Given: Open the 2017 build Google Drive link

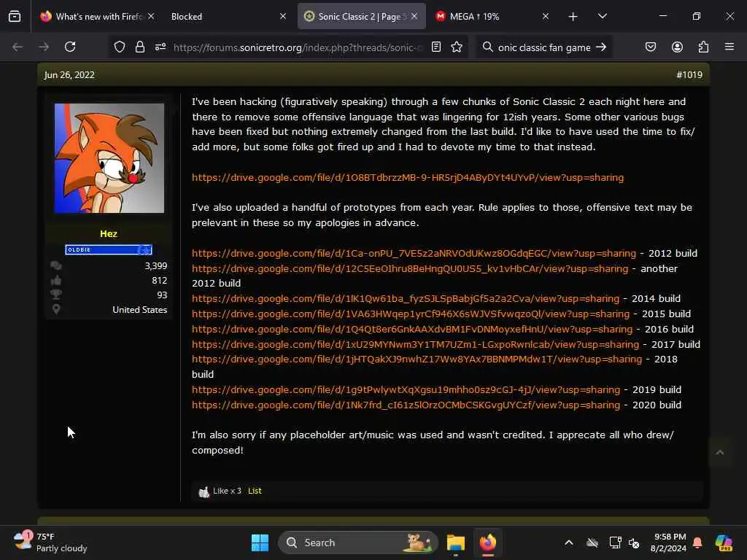Looking at the screenshot, I should (x=415, y=344).
